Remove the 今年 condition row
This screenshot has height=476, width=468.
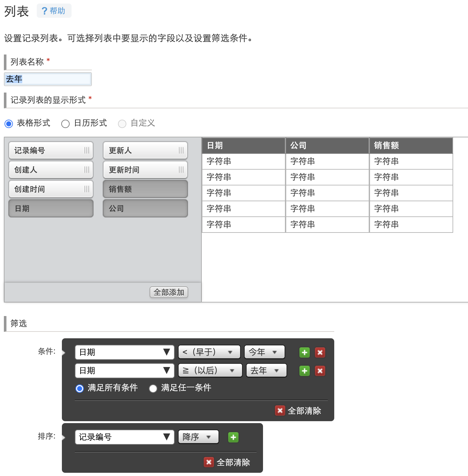320,352
